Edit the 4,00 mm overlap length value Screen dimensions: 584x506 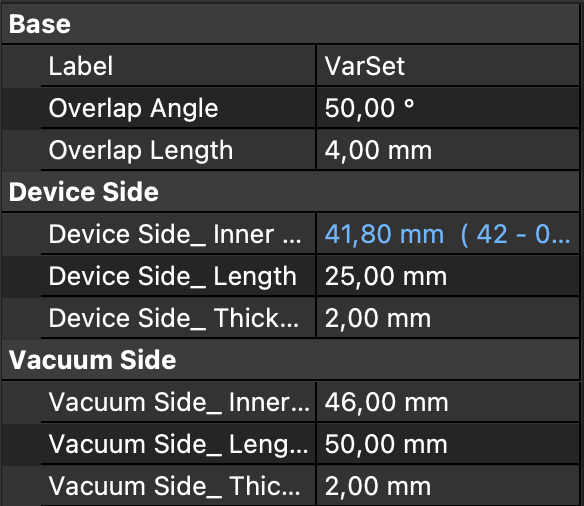pyautogui.click(x=447, y=150)
